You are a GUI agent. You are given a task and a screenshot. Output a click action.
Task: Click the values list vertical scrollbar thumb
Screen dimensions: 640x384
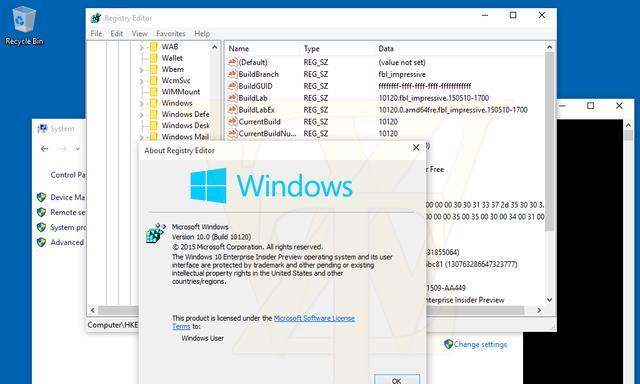[x=549, y=141]
